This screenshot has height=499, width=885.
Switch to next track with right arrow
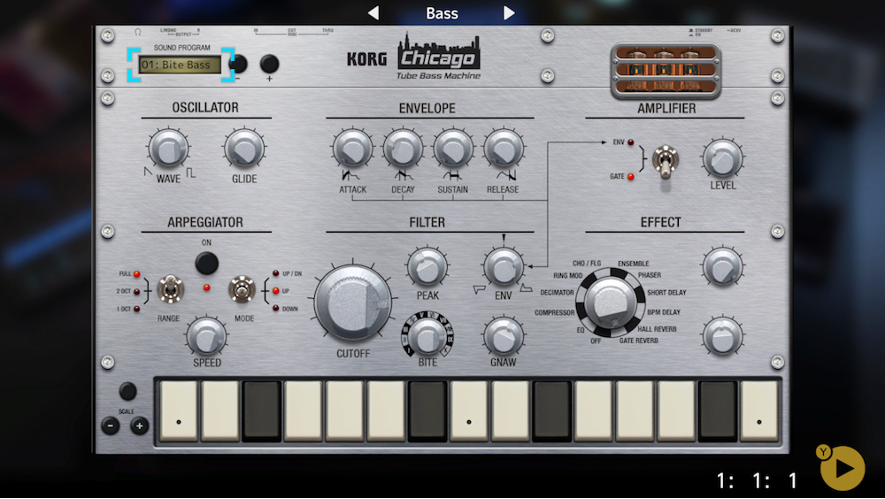[x=509, y=13]
